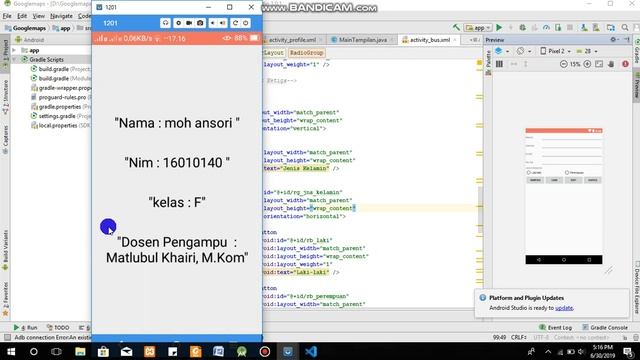The width and height of the screenshot is (640, 360).
Task: Open the design surface layers dropdown
Action: coord(502,51)
